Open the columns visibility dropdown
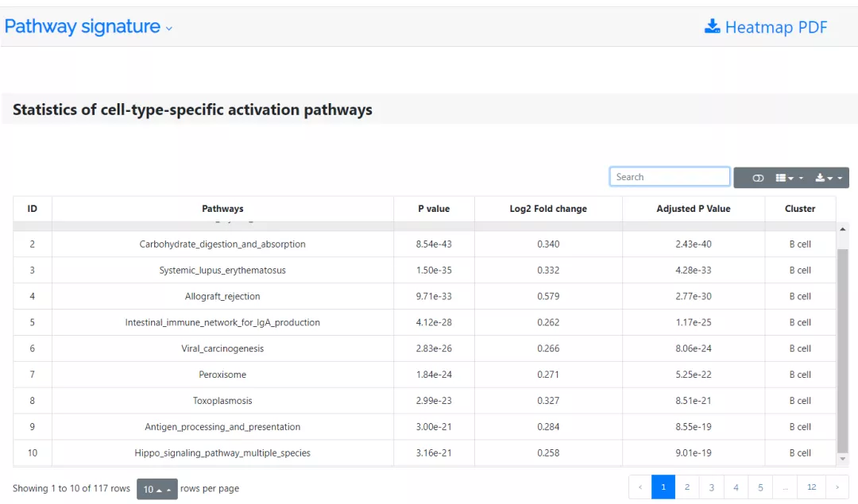858x504 pixels. [x=789, y=178]
